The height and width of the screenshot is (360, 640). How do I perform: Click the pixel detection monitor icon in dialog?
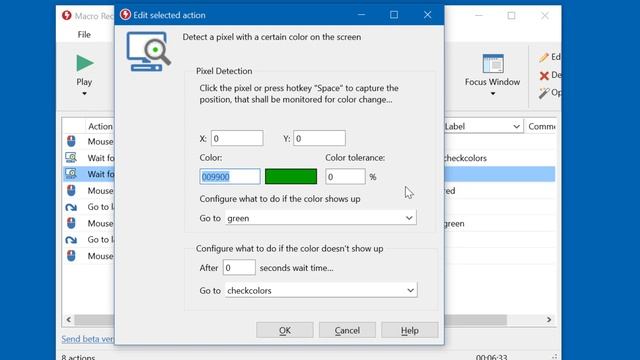coord(148,51)
